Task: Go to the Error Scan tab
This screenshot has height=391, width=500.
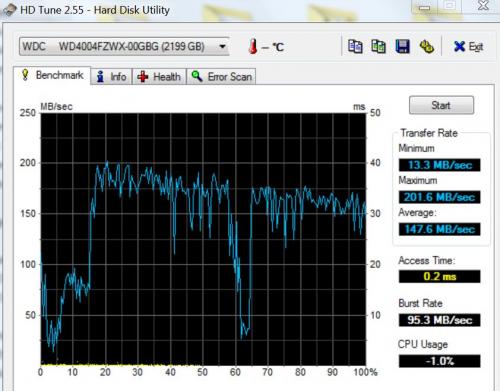Action: (x=221, y=77)
